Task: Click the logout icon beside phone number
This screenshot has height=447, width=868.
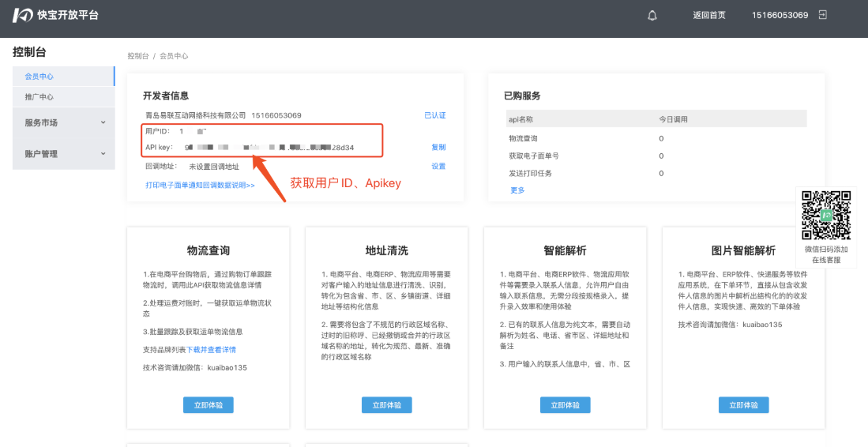Action: pyautogui.click(x=822, y=15)
